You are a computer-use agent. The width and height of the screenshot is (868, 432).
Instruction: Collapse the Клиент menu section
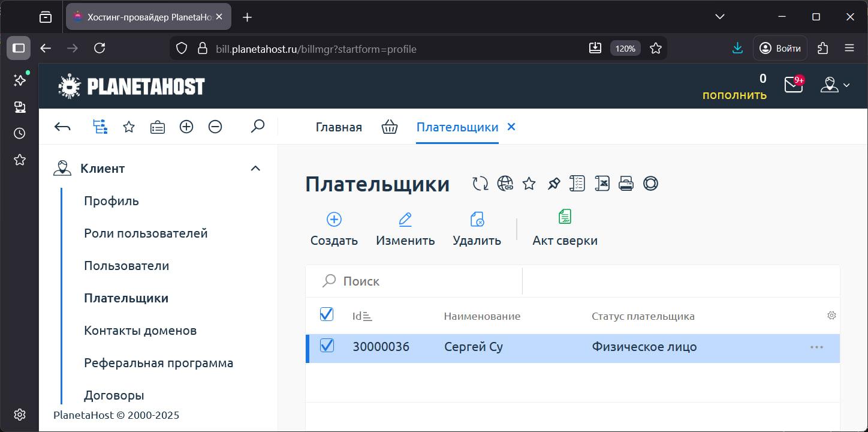click(x=255, y=169)
